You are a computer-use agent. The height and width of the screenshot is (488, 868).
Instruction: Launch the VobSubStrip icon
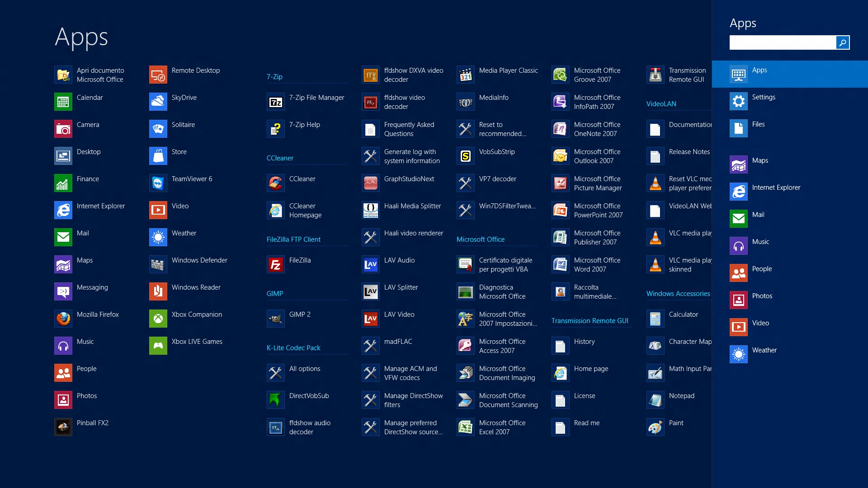click(466, 156)
